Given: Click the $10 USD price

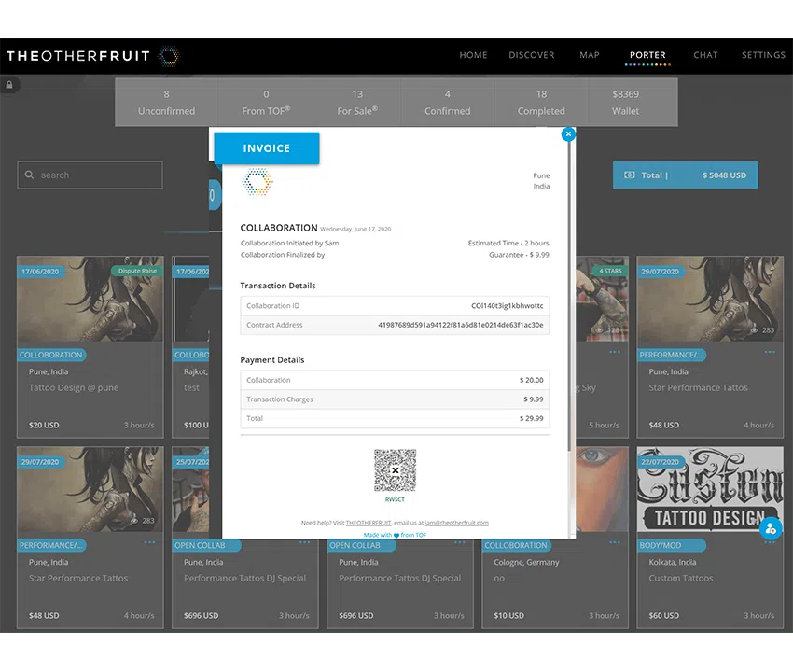Looking at the screenshot, I should [x=508, y=615].
